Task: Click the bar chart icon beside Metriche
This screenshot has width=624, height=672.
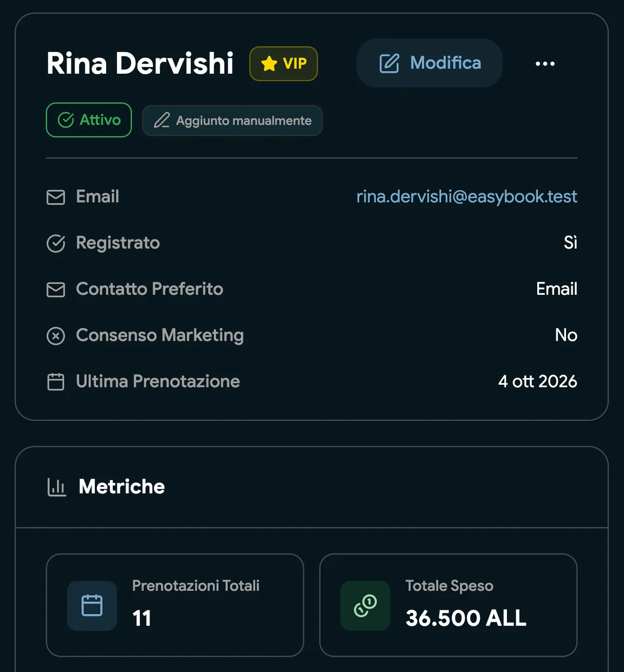Action: (57, 487)
